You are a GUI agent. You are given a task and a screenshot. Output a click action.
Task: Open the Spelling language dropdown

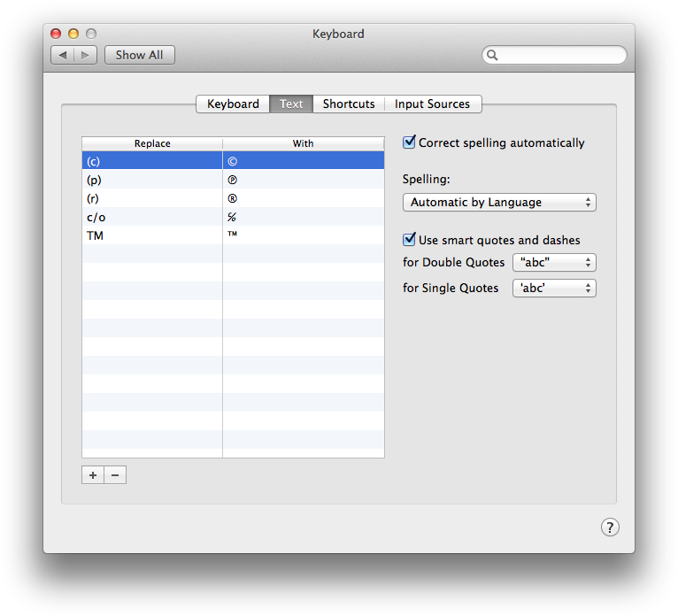click(x=499, y=203)
